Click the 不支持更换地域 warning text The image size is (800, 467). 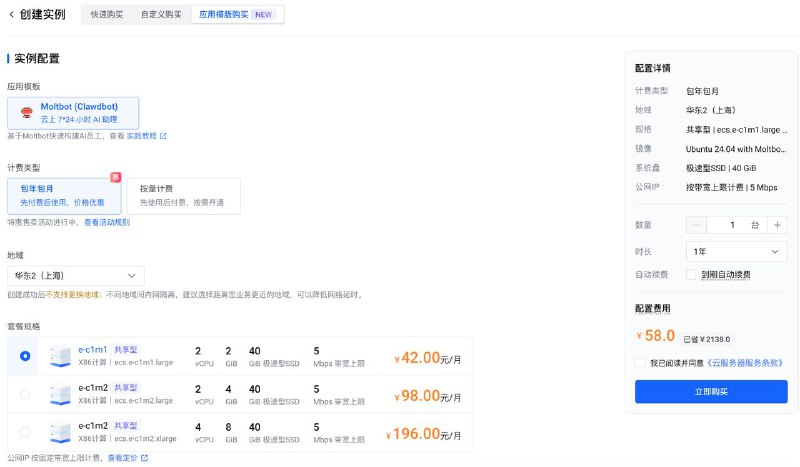tap(72, 294)
